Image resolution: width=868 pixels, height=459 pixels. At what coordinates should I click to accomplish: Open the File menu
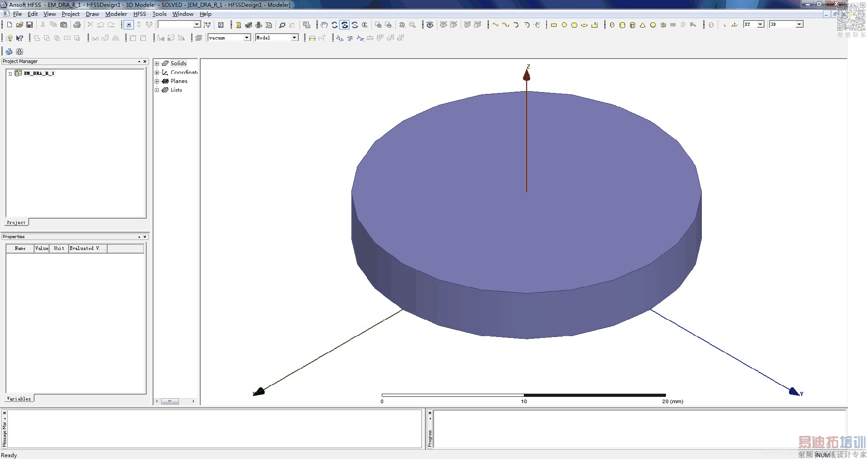[17, 14]
